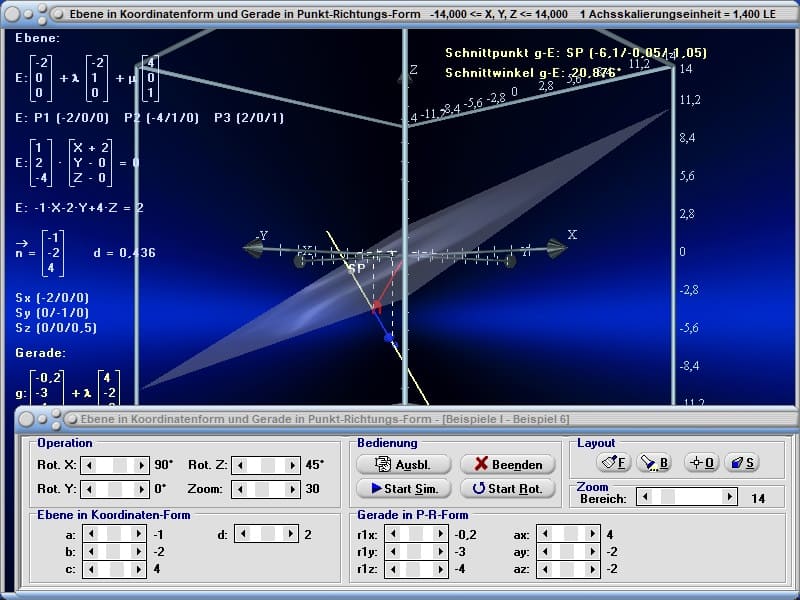Click the d scrollbar thumb
Screen dimensions: 800x600
(266, 534)
